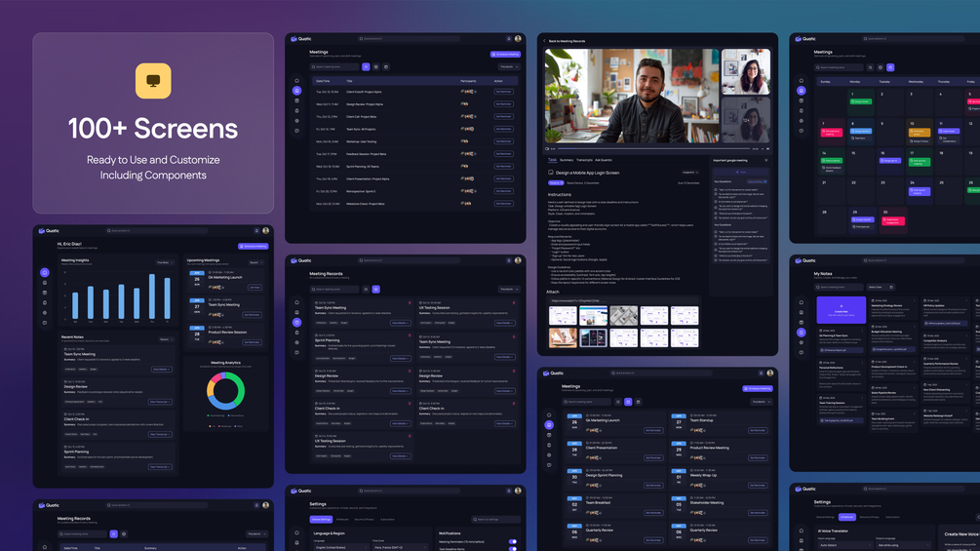The width and height of the screenshot is (980, 551).
Task: Open AI Features tab in AI Voice Translator settings
Action: click(846, 517)
